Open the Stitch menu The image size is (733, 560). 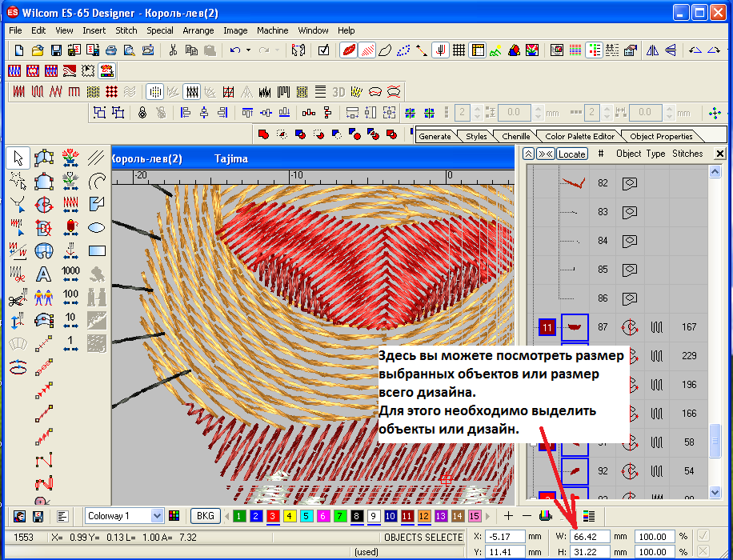(126, 30)
